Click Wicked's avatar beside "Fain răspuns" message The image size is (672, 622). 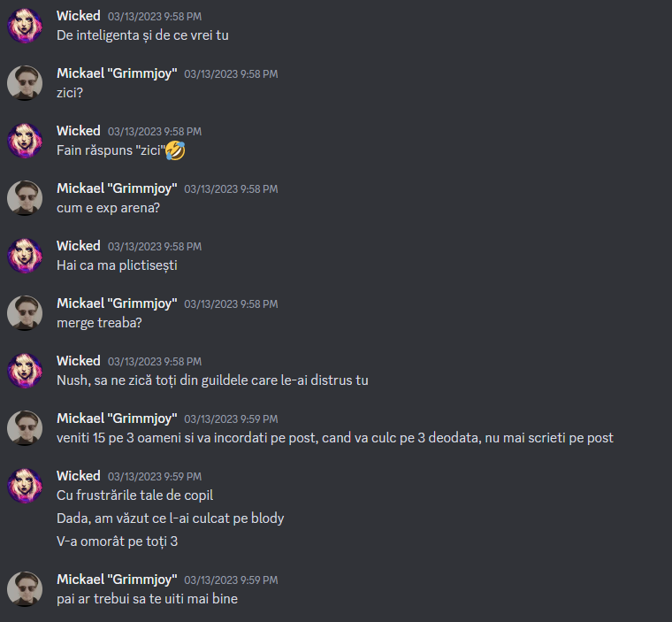[25, 141]
